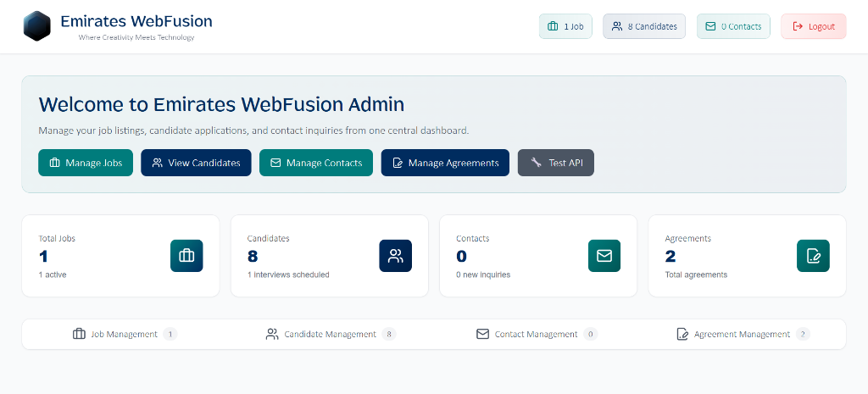The image size is (868, 394).
Task: Open the Job Management tab
Action: pos(125,334)
